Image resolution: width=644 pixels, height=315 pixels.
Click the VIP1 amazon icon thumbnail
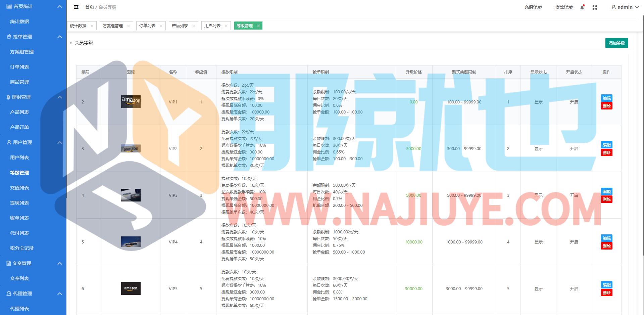[131, 102]
